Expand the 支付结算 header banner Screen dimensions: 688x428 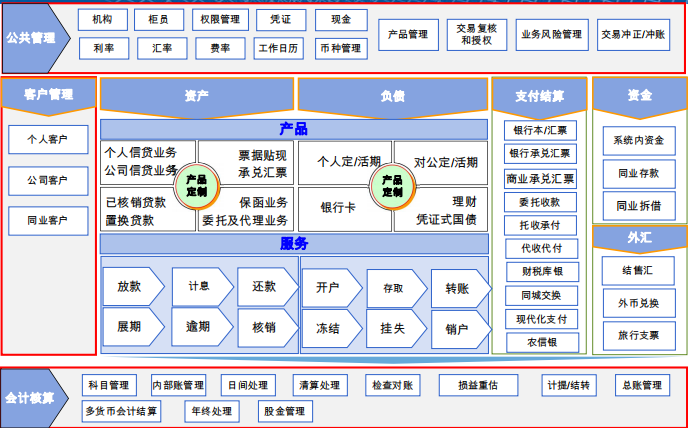click(539, 97)
